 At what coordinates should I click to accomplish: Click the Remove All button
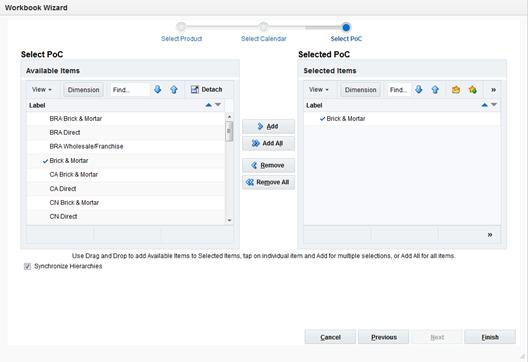268,182
